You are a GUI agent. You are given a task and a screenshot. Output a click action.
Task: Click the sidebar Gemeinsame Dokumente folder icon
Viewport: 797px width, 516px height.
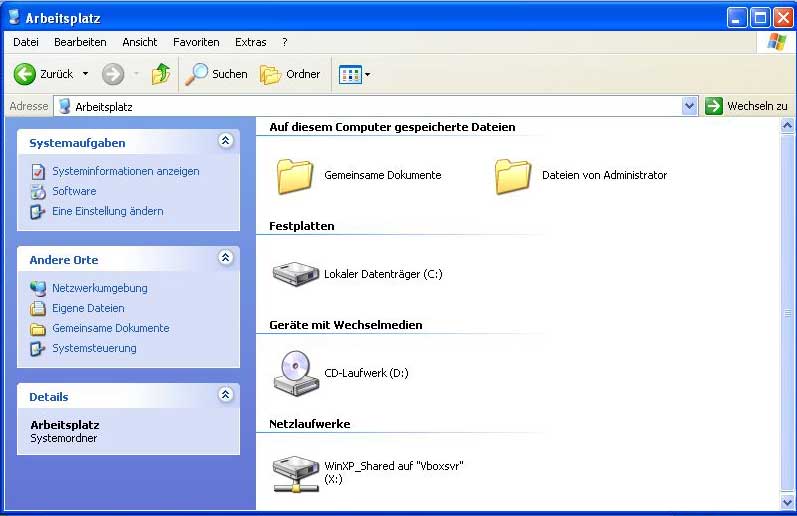click(x=38, y=329)
